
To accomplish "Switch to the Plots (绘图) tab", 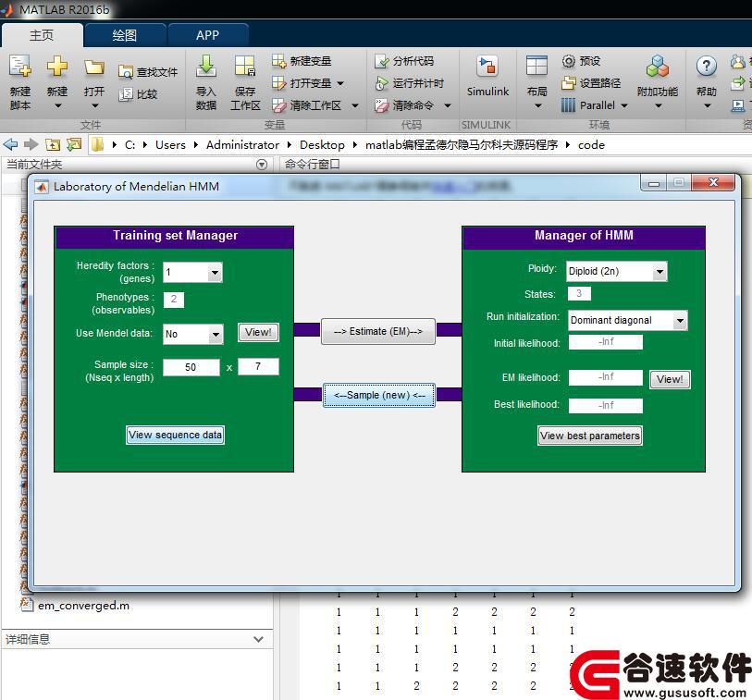I will coord(125,35).
